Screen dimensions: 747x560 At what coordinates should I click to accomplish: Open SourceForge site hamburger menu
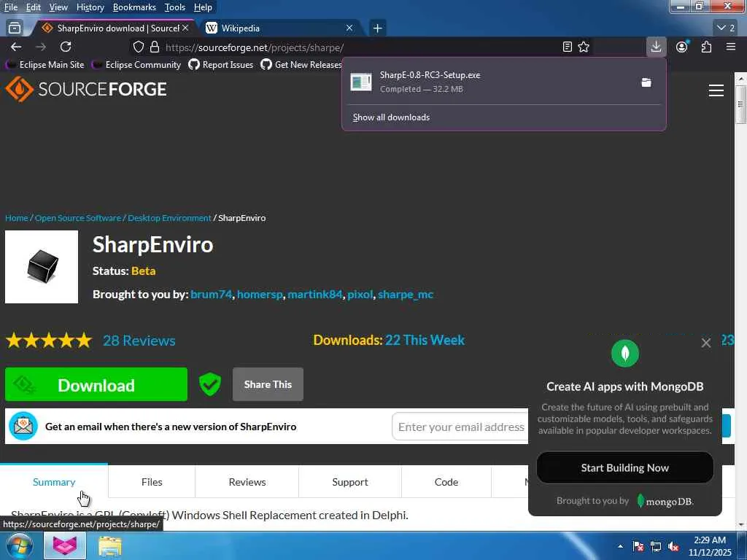(716, 90)
